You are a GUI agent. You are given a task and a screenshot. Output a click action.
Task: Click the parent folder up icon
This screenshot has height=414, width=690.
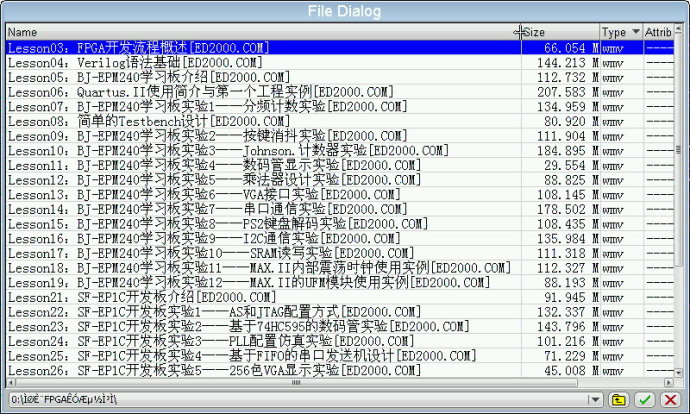point(619,399)
